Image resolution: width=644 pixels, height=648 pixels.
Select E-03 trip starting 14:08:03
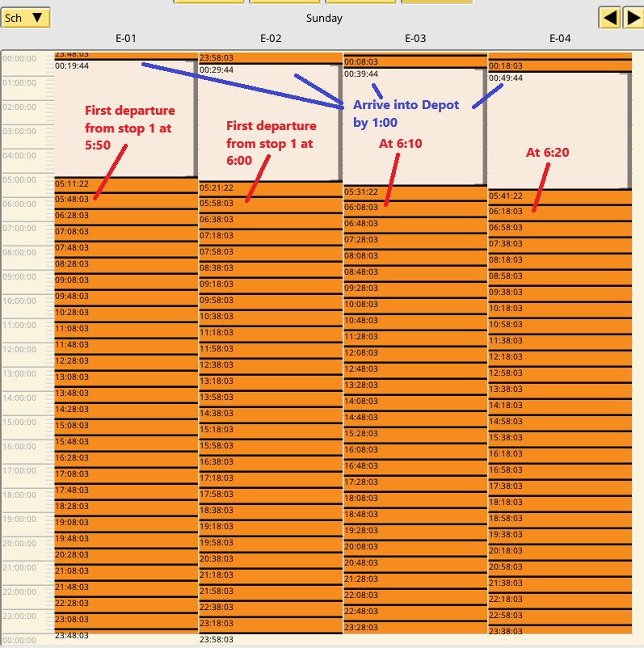click(x=415, y=403)
